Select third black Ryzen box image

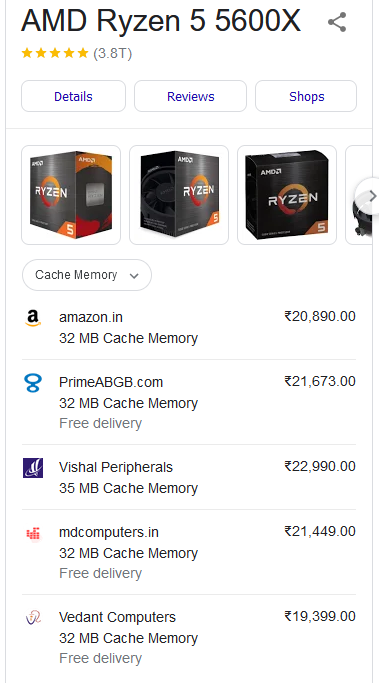pyautogui.click(x=287, y=195)
